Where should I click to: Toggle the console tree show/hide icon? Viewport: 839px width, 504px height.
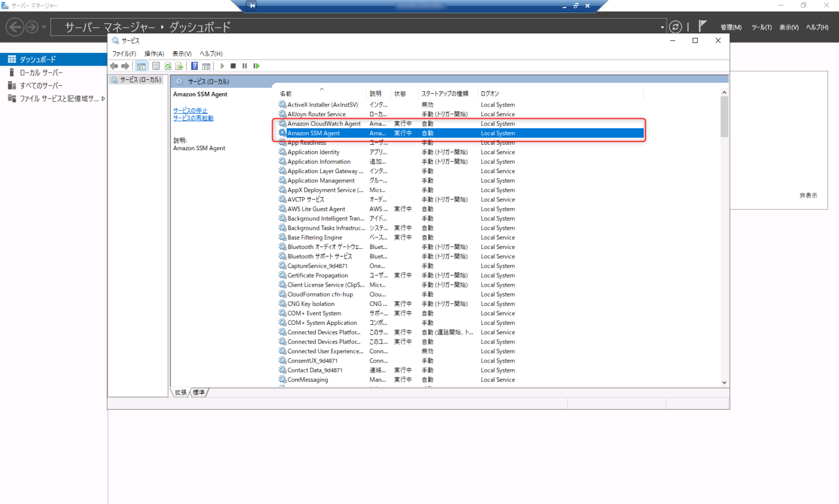tap(141, 66)
